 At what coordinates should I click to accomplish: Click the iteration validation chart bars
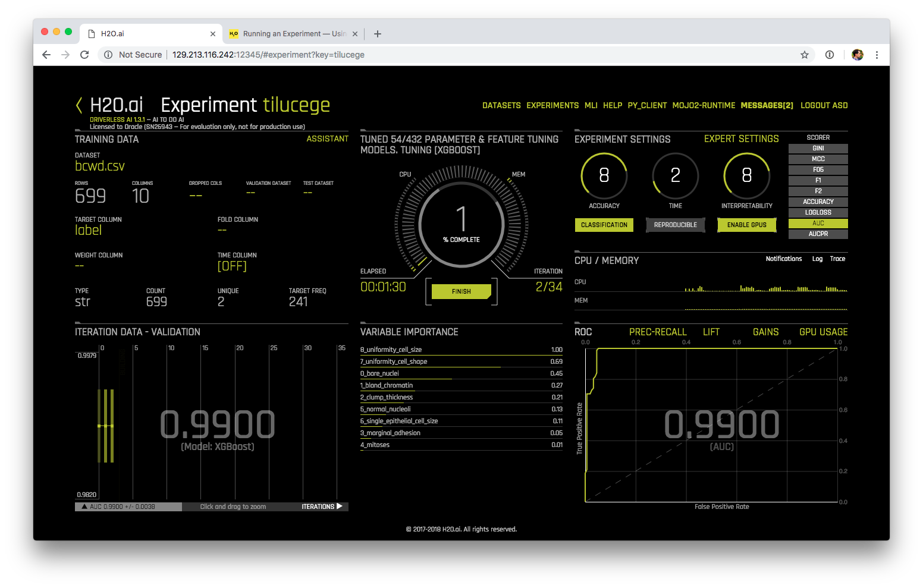105,426
